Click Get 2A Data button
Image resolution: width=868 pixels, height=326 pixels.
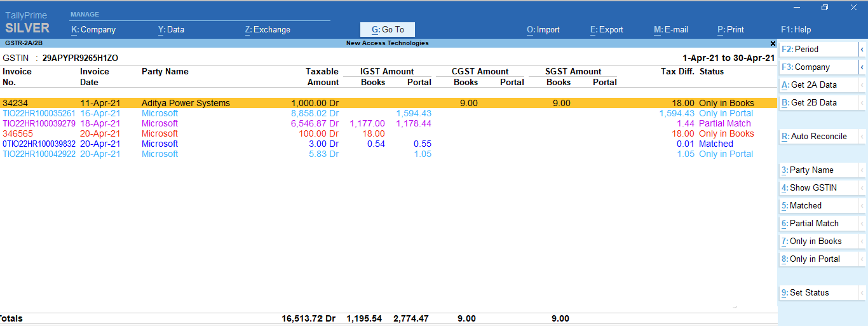tap(818, 85)
